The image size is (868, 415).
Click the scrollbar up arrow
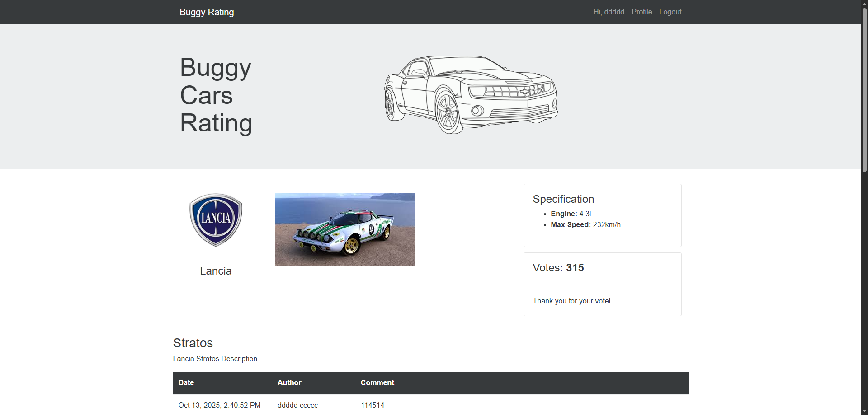click(864, 4)
